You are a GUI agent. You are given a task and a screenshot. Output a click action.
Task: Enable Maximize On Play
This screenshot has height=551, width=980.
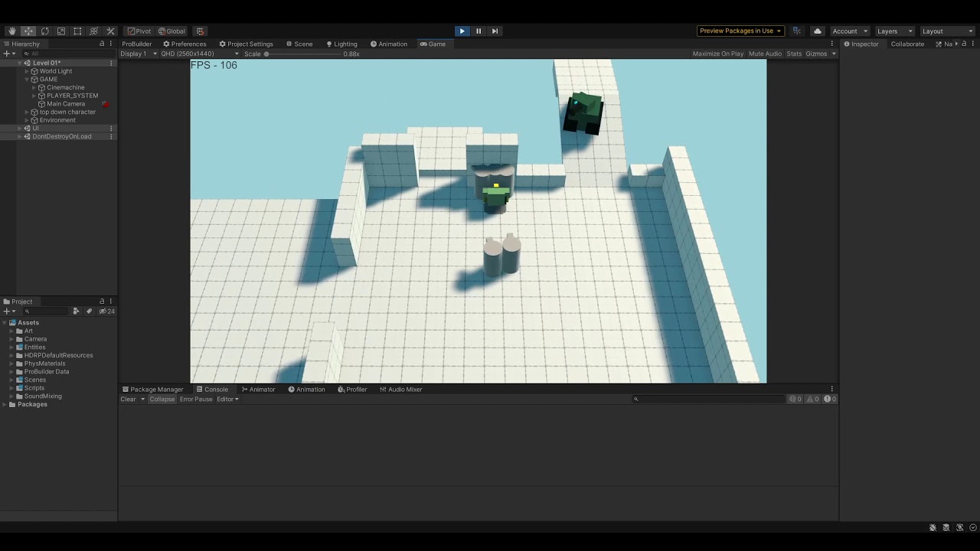click(x=717, y=54)
